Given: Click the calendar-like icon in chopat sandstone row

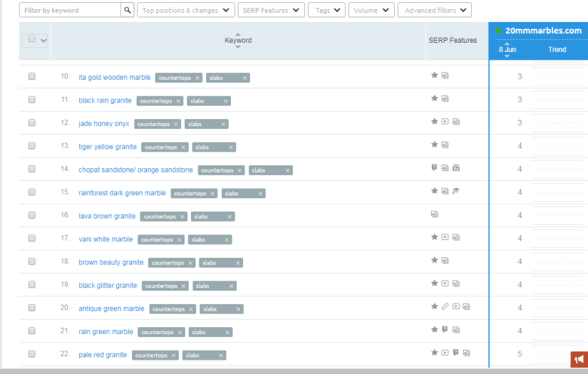Looking at the screenshot, I should [456, 167].
